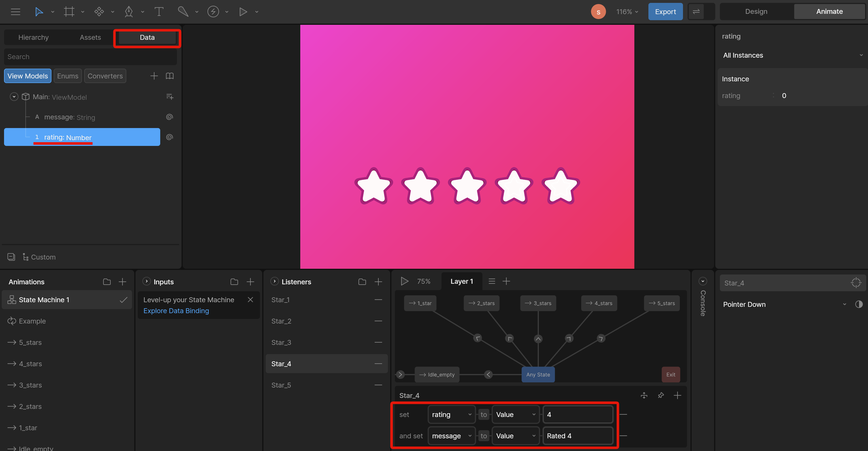The width and height of the screenshot is (868, 451).
Task: Select the Star_5 listener
Action: (327, 385)
